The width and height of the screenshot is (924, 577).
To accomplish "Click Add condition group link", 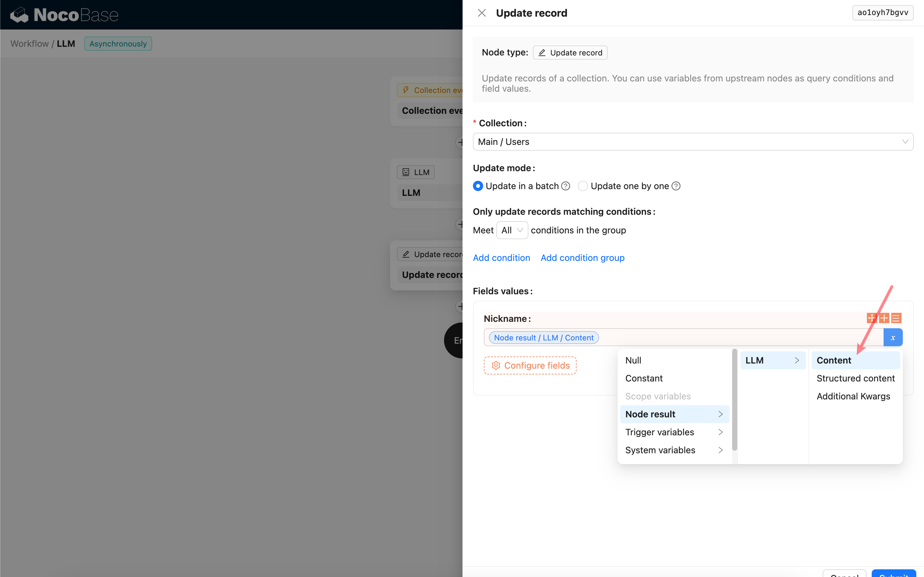I will click(x=582, y=258).
